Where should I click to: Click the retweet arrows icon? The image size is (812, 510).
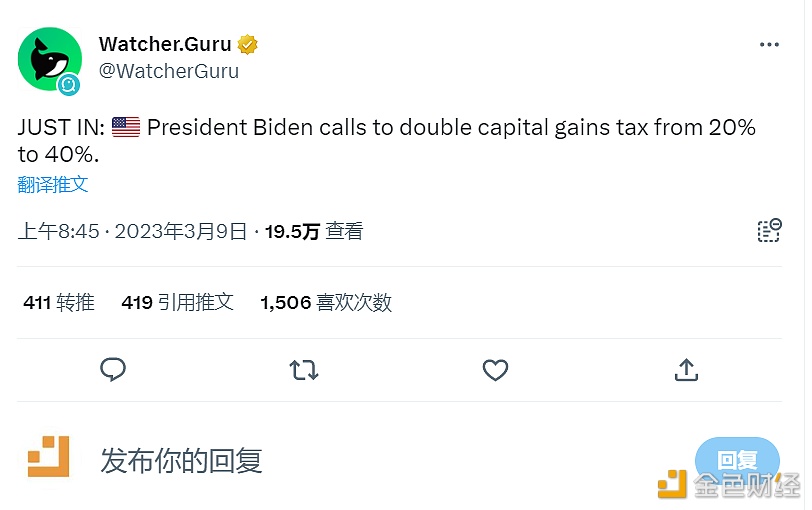pos(304,370)
